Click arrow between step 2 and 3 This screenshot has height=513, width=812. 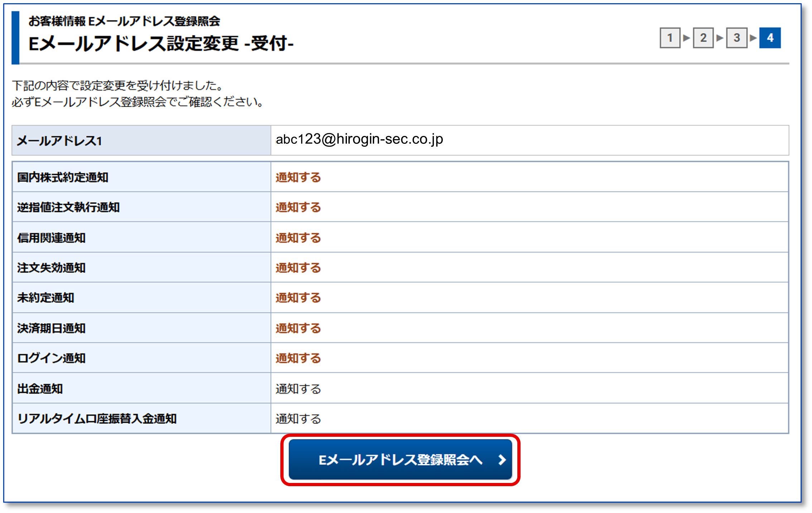click(720, 38)
